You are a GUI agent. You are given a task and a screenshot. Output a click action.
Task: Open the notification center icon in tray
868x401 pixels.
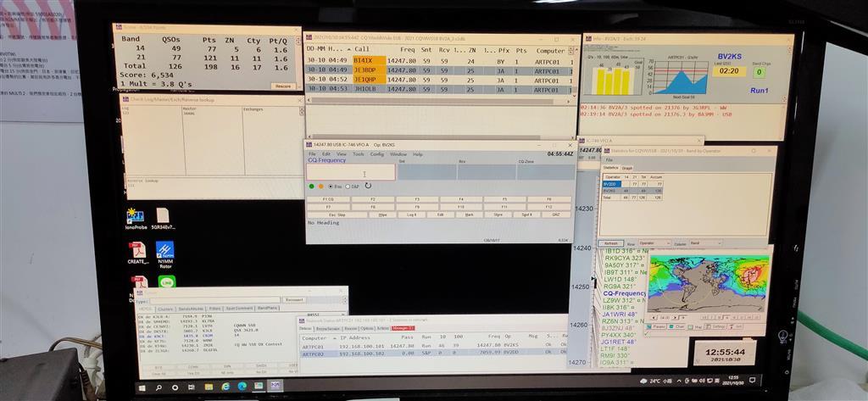pos(753,381)
